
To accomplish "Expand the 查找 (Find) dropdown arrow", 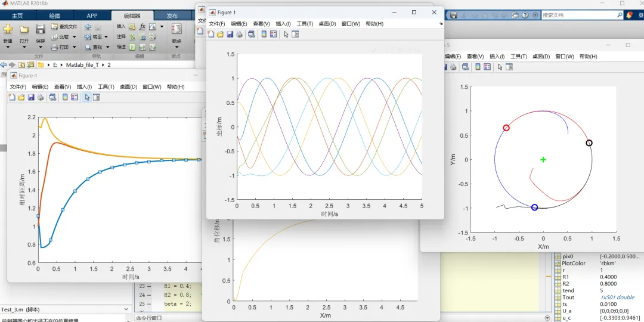I will 106,47.
